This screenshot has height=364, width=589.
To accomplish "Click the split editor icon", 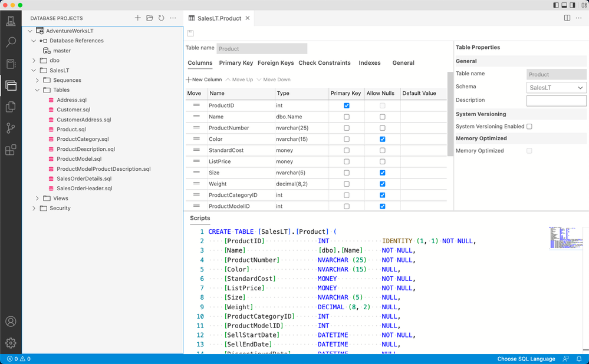I will click(x=567, y=18).
